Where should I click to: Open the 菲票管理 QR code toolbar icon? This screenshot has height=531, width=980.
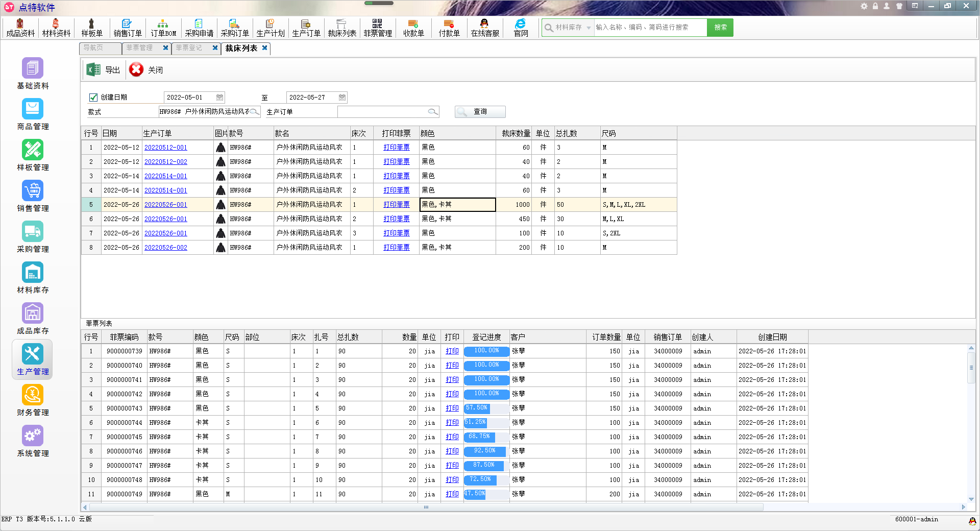click(x=377, y=24)
